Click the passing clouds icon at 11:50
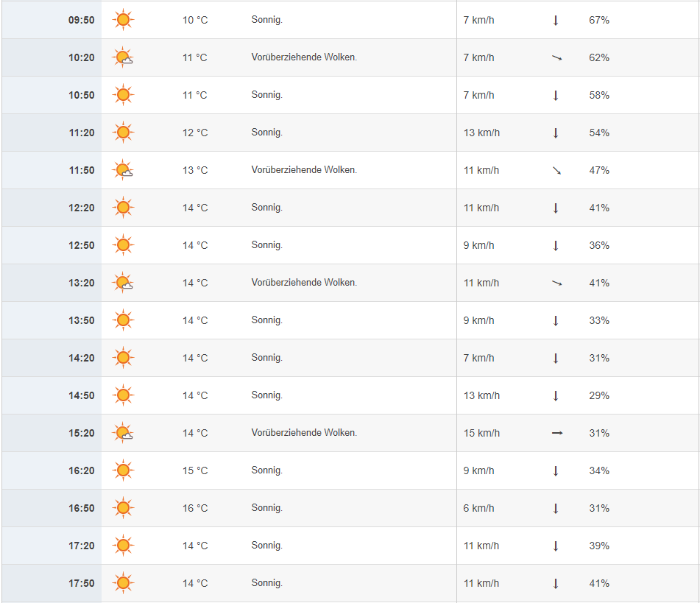700x603 pixels. 123,170
